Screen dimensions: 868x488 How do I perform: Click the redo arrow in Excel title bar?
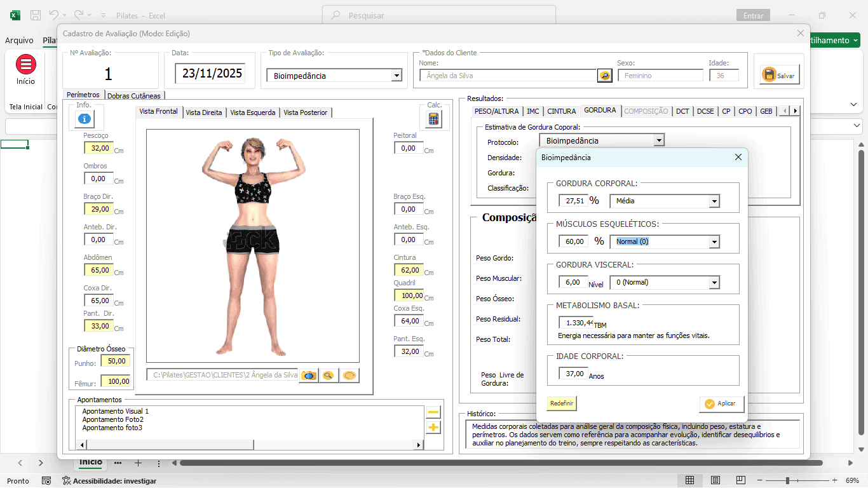[x=78, y=15]
